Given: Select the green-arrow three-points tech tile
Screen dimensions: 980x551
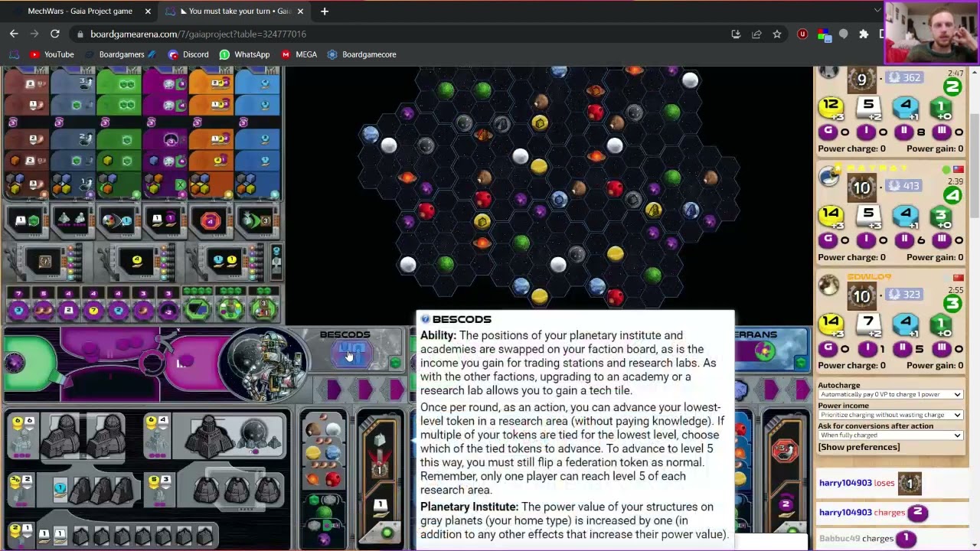Looking at the screenshot, I should (x=256, y=222).
